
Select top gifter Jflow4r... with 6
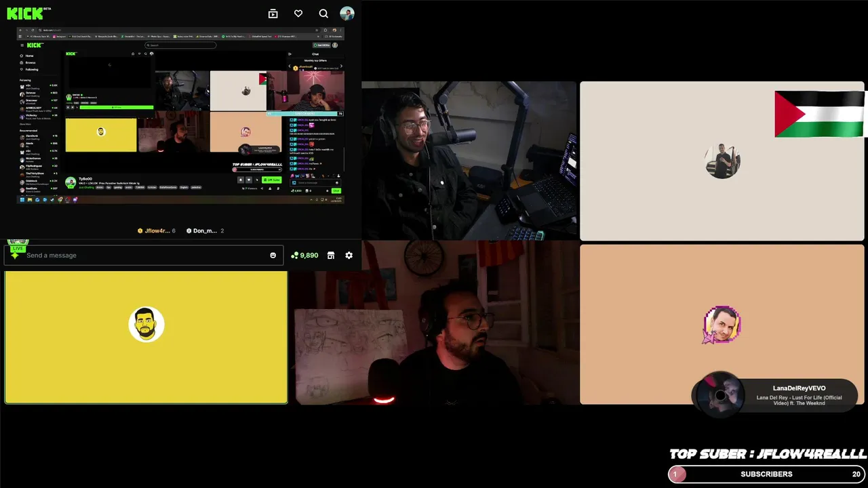click(157, 230)
